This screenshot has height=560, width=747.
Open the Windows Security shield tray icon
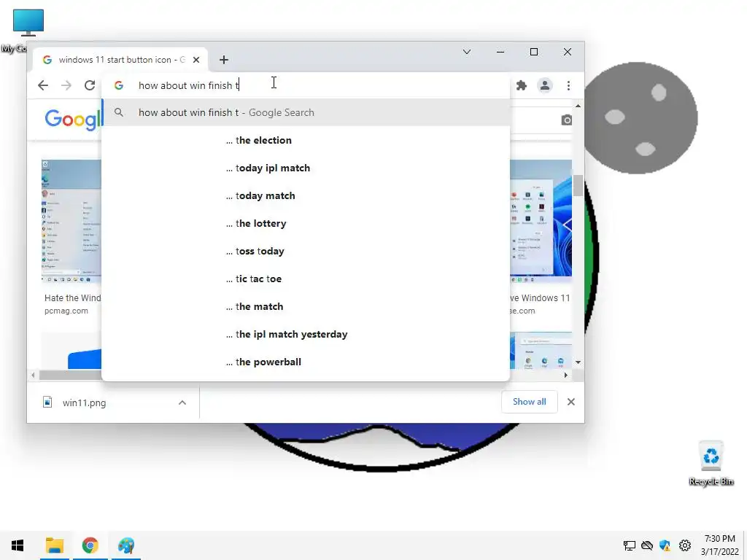665,545
